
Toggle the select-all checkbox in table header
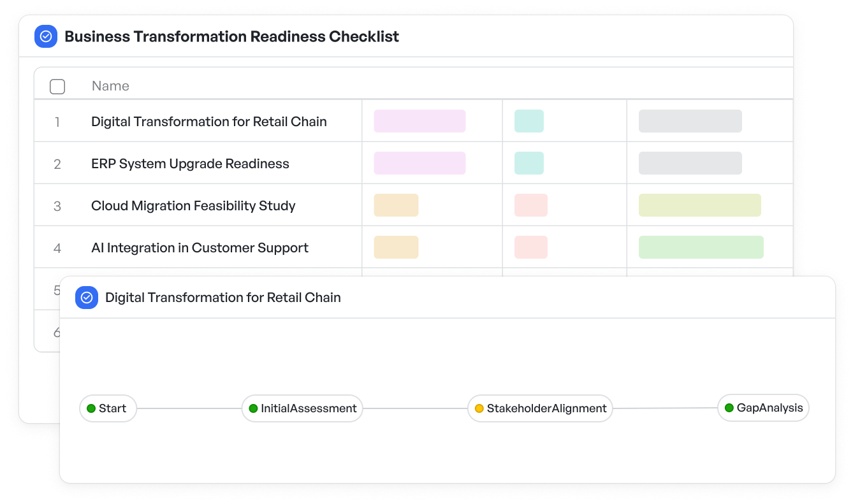[x=57, y=87]
